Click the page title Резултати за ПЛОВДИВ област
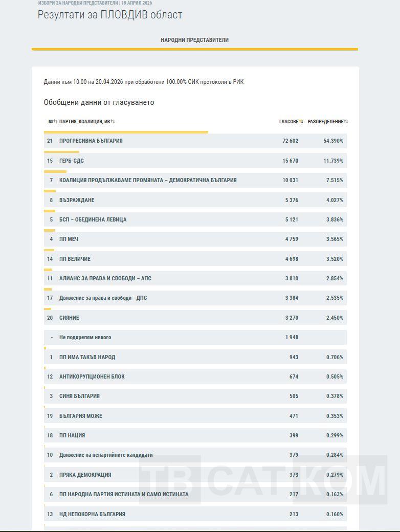The image size is (400, 532). tap(110, 14)
